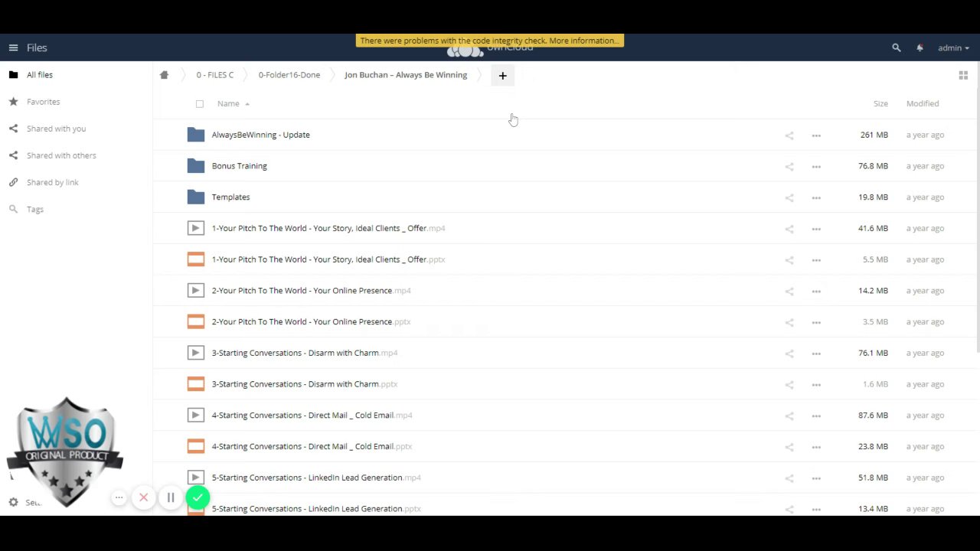Go to the home folder icon
This screenshot has height=551, width=980.
click(164, 75)
